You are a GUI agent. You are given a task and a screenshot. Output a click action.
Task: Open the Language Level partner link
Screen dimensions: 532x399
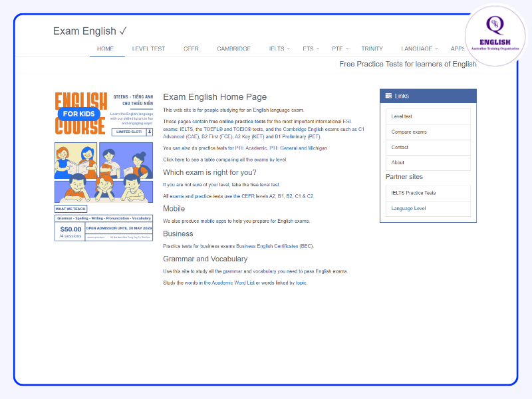428,208
